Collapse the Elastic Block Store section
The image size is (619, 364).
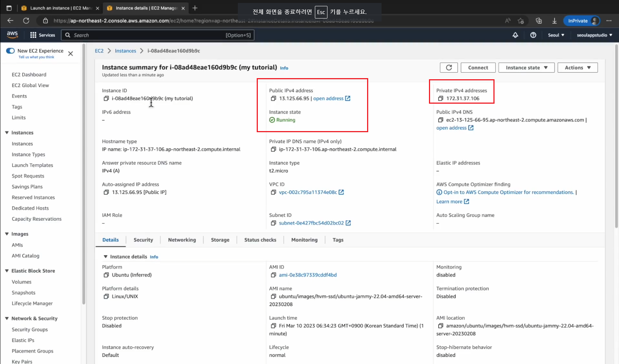7,271
